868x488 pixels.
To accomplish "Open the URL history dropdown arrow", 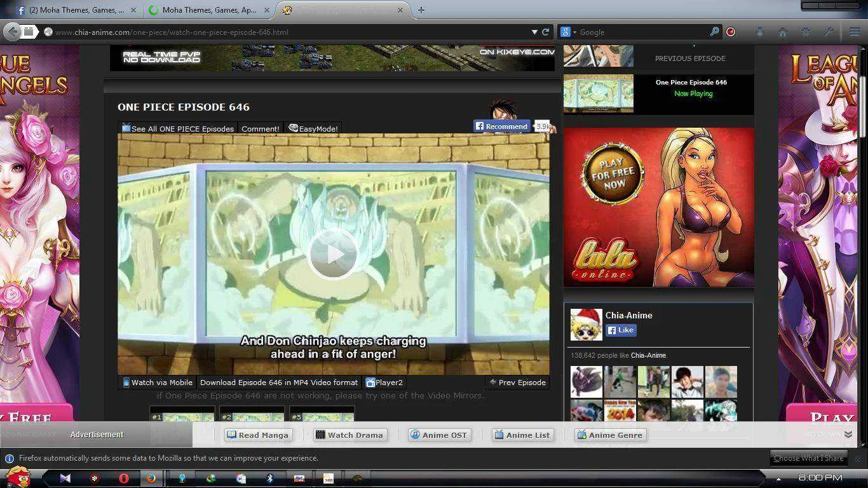I will pyautogui.click(x=534, y=32).
